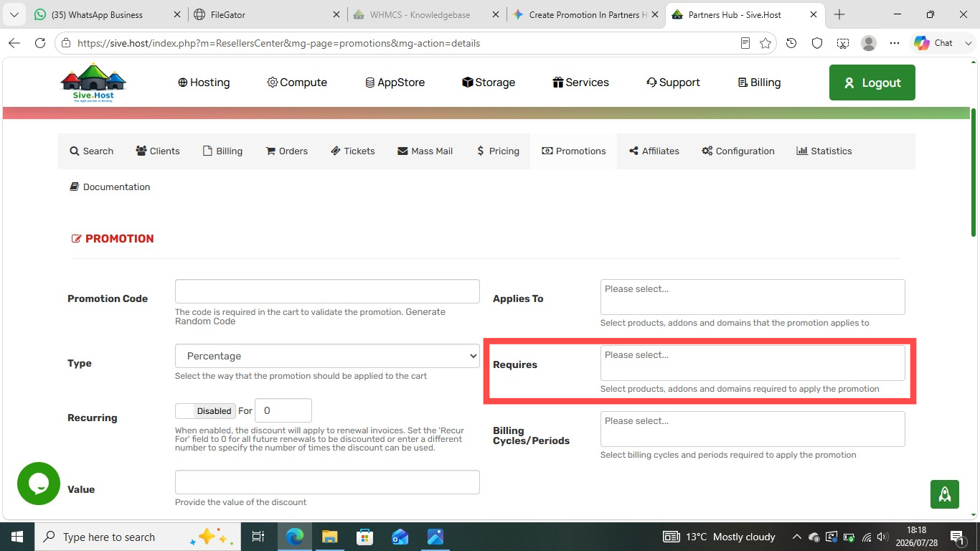
Task: Open Task View on taskbar
Action: [258, 537]
